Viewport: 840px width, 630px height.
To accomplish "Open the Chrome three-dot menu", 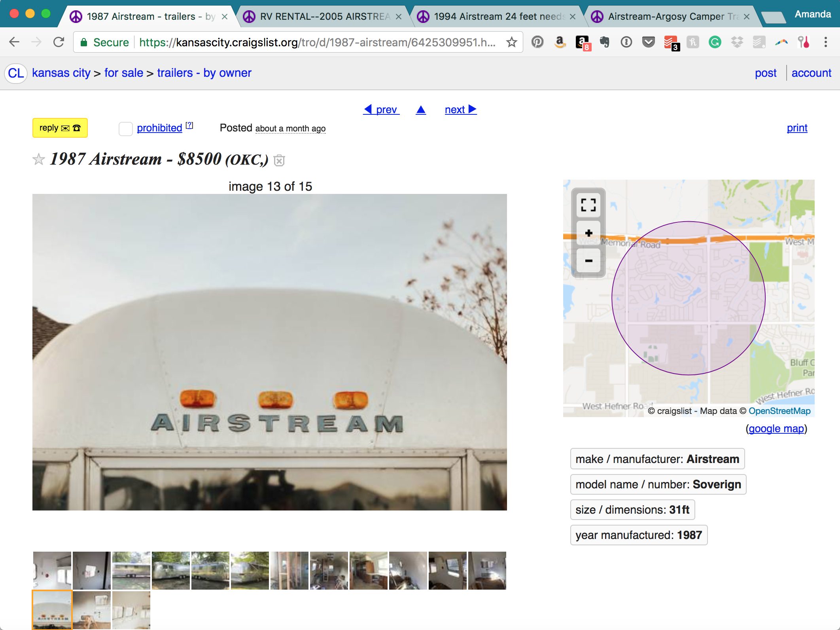I will pyautogui.click(x=826, y=42).
